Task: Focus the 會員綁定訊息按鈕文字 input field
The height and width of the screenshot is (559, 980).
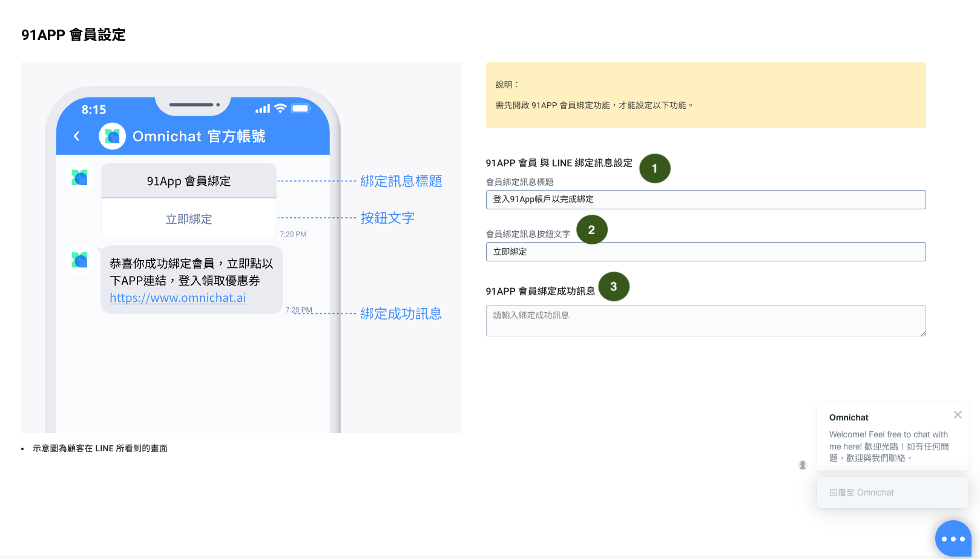Action: 705,252
